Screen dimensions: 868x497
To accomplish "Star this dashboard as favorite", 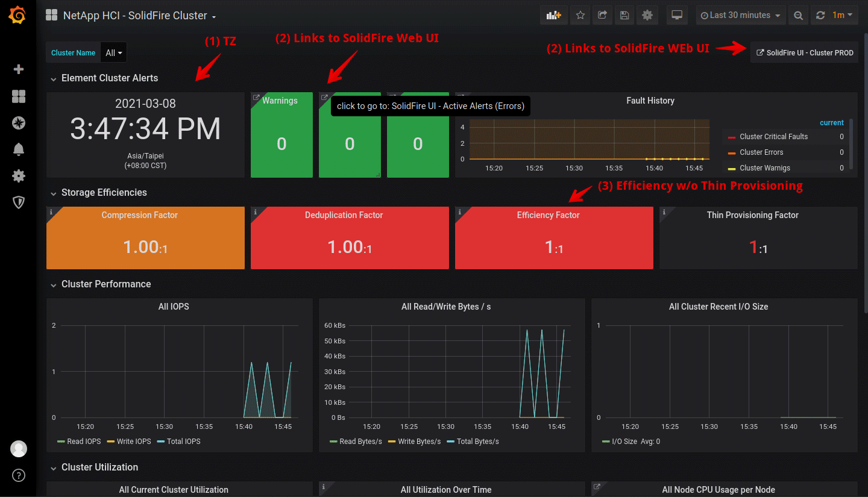I will (x=580, y=15).
